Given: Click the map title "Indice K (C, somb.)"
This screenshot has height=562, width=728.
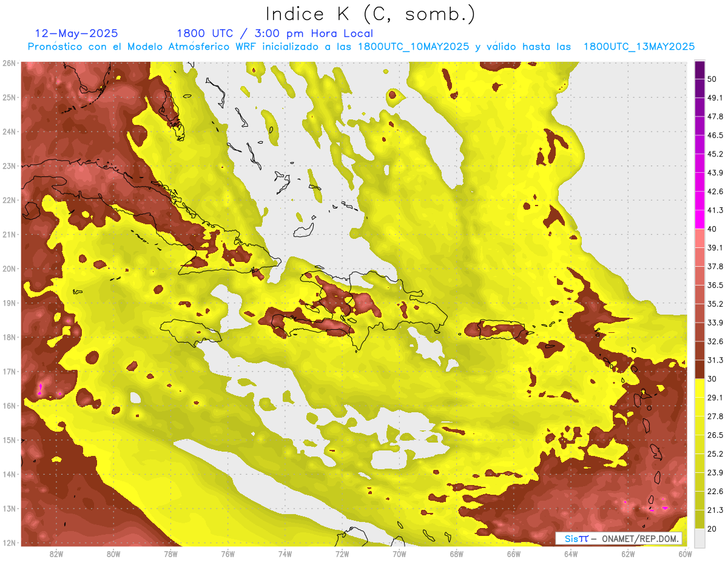Looking at the screenshot, I should (371, 14).
